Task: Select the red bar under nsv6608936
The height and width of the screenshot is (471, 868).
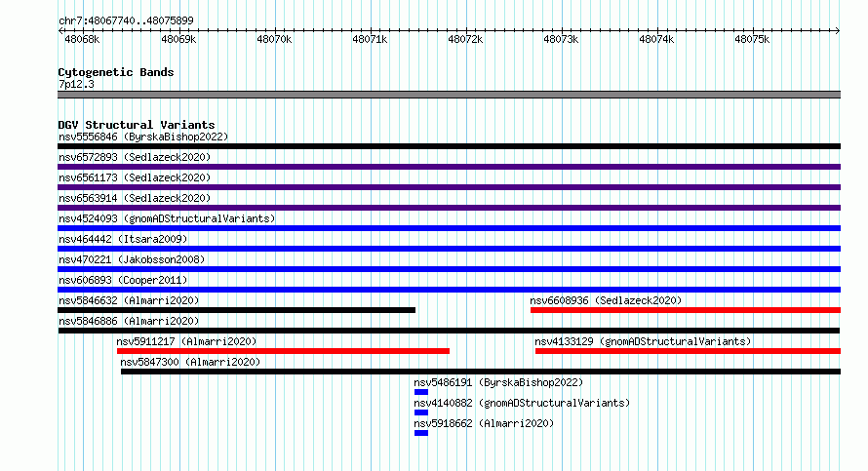Action: click(x=686, y=310)
